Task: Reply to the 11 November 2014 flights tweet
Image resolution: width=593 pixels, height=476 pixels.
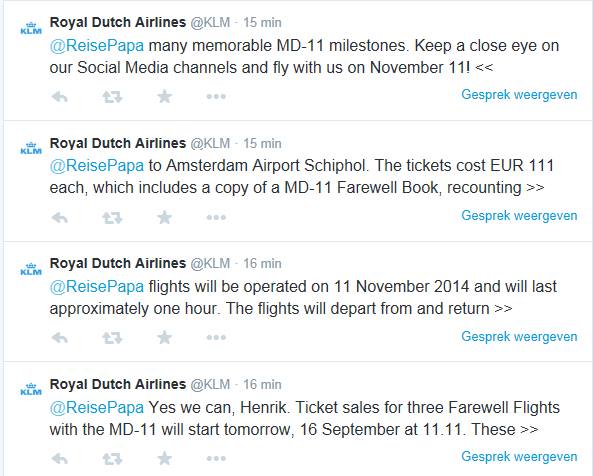Action: (59, 337)
